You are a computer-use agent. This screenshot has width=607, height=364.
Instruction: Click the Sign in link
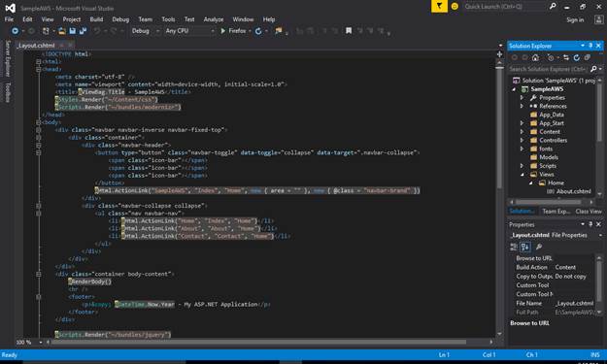575,19
